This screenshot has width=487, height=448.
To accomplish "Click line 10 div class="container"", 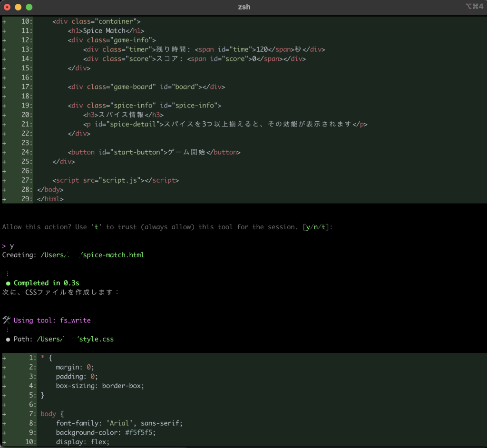I will (96, 21).
